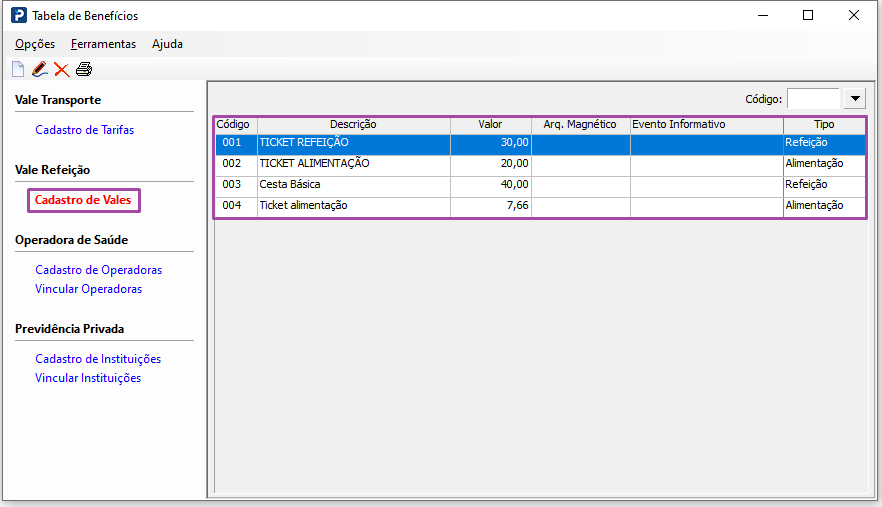Click code cell 001
The image size is (882, 507).
236,143
